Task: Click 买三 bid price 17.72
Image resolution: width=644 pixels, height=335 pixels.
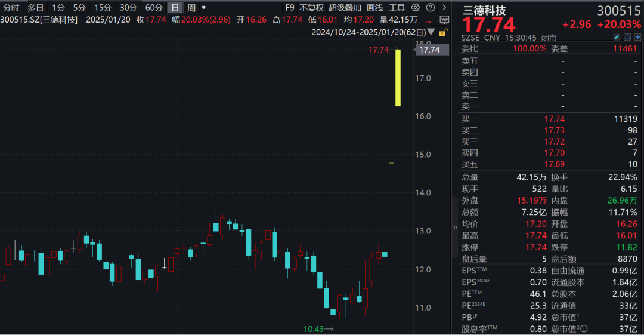Action: pyautogui.click(x=555, y=142)
